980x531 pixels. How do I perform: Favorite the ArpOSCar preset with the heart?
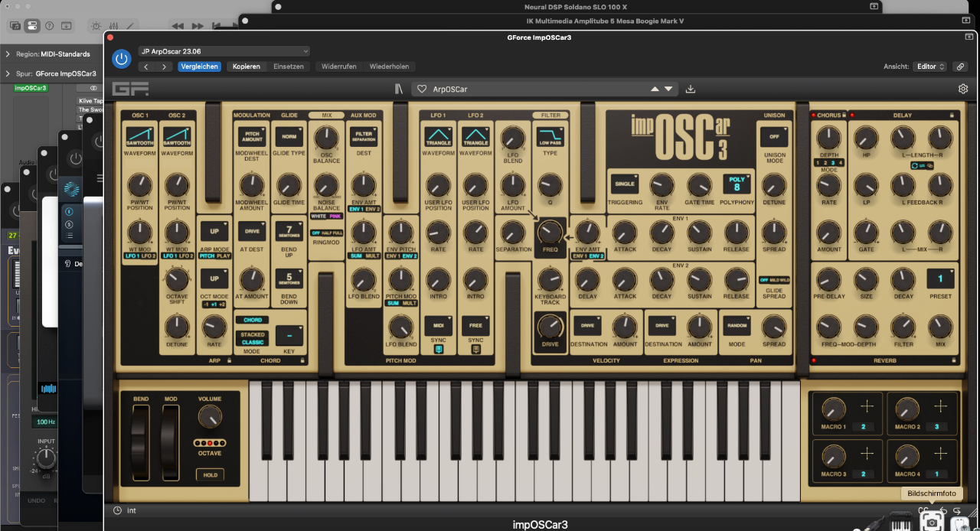click(422, 89)
